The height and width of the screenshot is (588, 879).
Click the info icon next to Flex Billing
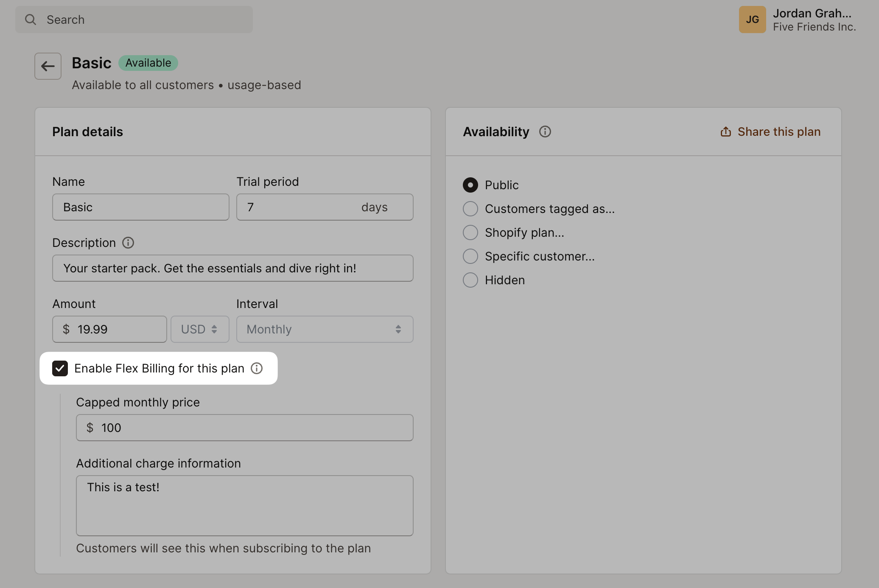(257, 368)
